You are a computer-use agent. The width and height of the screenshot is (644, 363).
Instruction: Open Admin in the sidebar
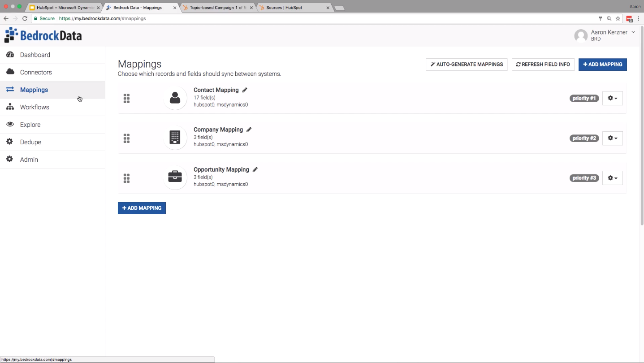(x=52, y=160)
